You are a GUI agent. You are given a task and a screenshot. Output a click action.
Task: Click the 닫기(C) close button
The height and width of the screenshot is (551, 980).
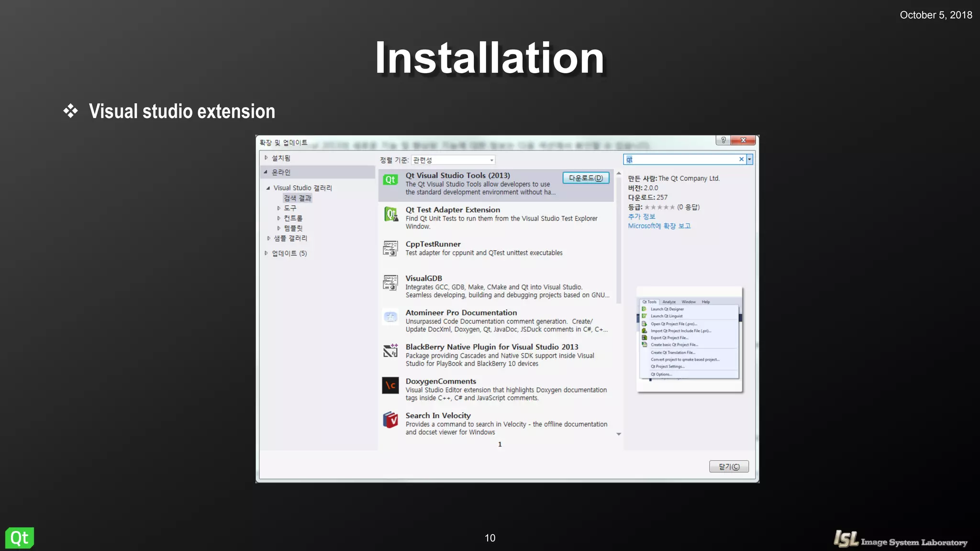point(728,467)
